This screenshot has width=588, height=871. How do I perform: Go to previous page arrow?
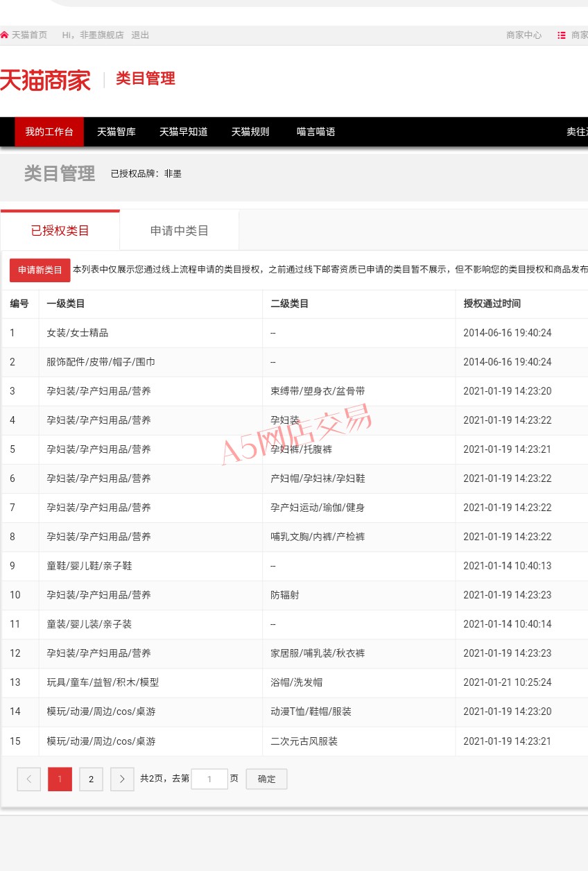(29, 779)
